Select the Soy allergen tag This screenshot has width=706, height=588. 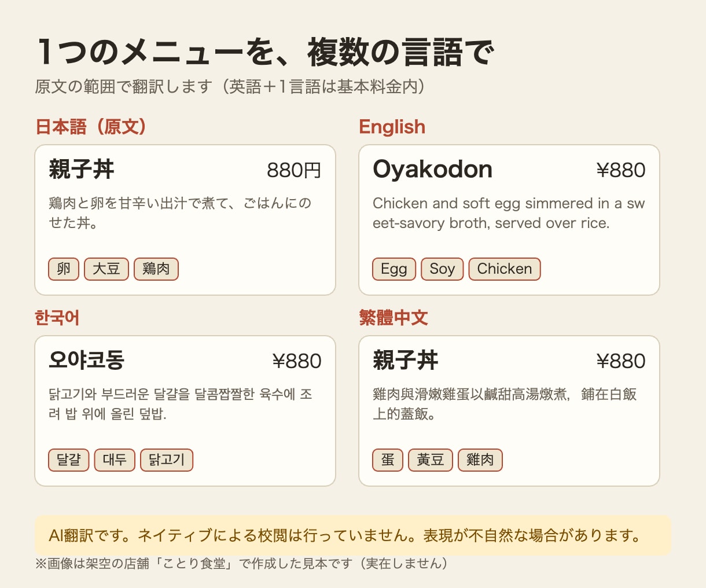coord(442,269)
